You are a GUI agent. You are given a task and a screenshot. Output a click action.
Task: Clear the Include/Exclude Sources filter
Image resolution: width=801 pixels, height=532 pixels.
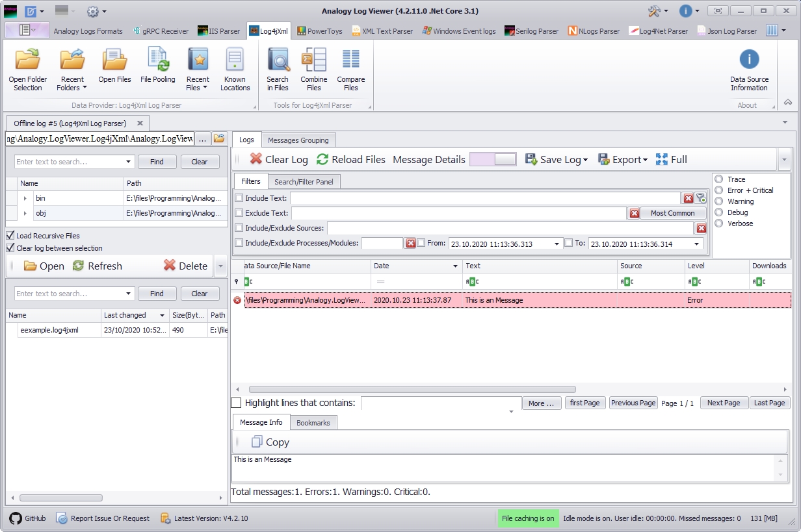[701, 228]
